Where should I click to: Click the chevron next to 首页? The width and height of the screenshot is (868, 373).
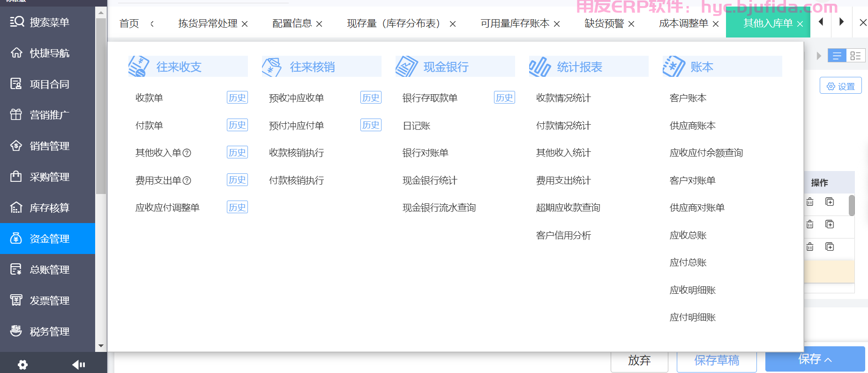click(152, 23)
